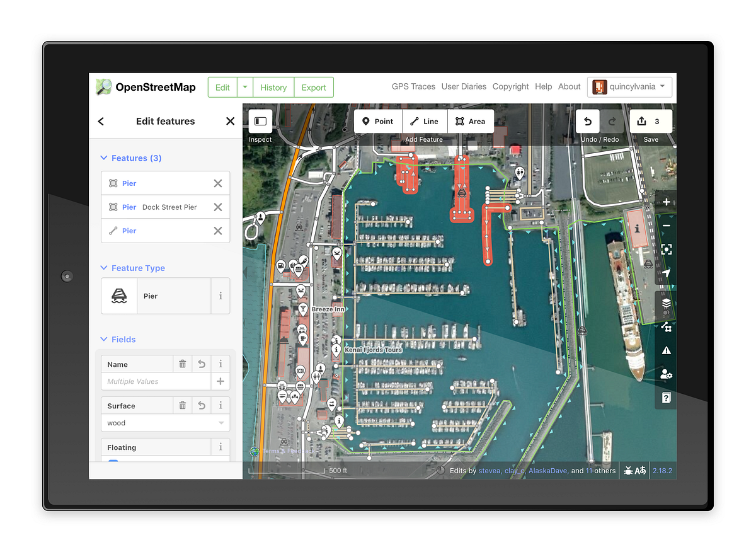Viewport: 756px width, 552px height.
Task: Open the Surface dropdown showing wood
Action: click(165, 422)
